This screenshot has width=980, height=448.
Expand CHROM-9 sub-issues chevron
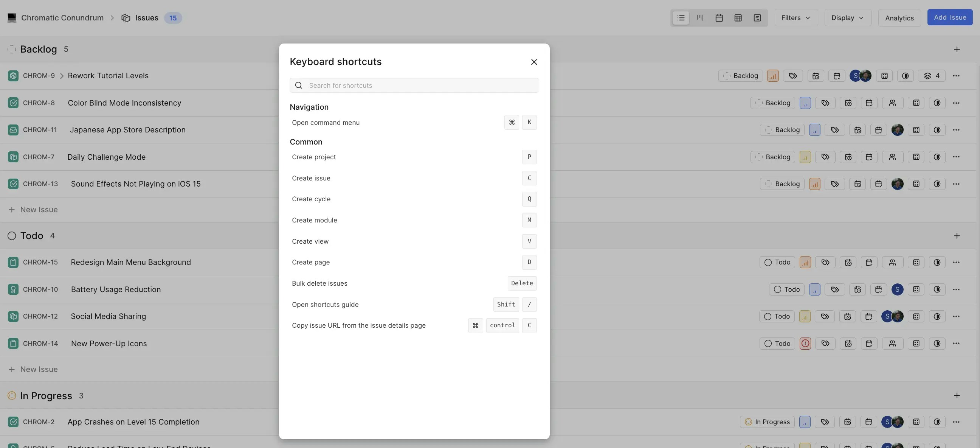pos(62,76)
